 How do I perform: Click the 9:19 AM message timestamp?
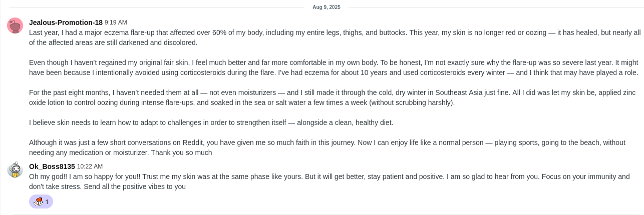116,22
